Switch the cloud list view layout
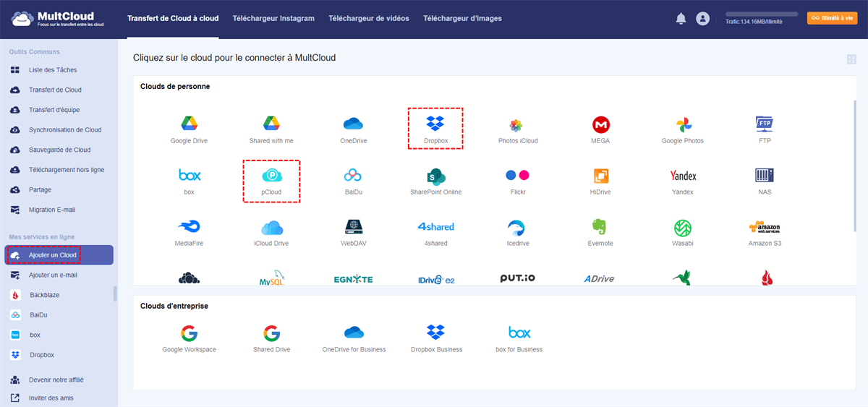 (851, 59)
